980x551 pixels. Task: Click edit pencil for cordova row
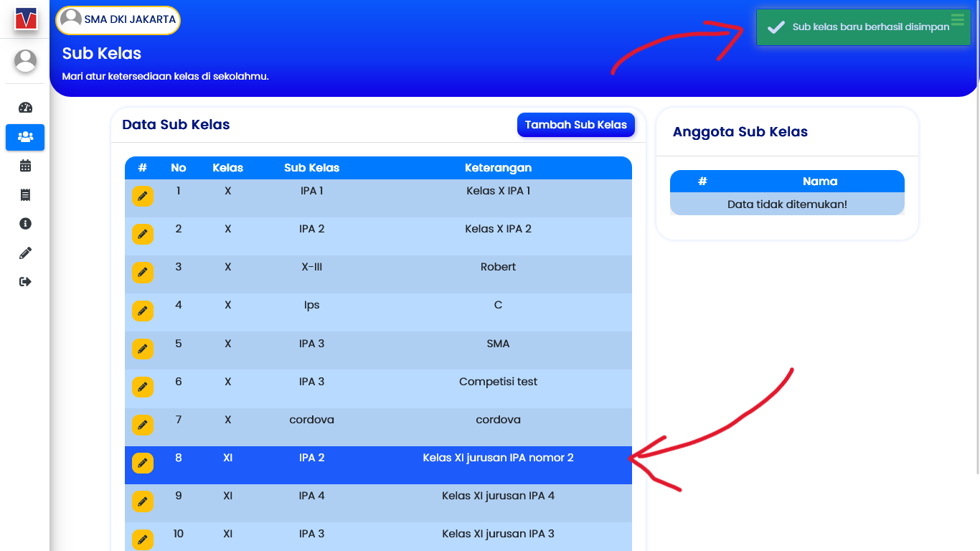[x=143, y=425]
